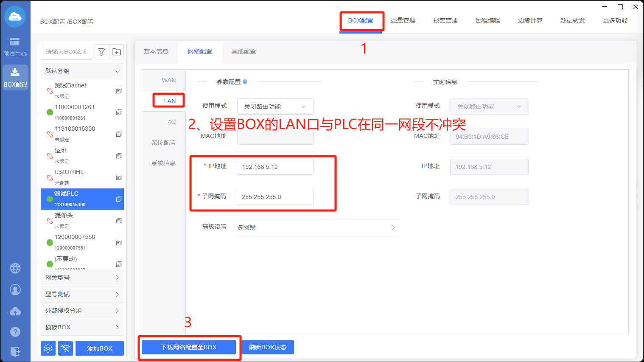Open the user account icon
Screen dimensions: 644x362
click(15, 290)
